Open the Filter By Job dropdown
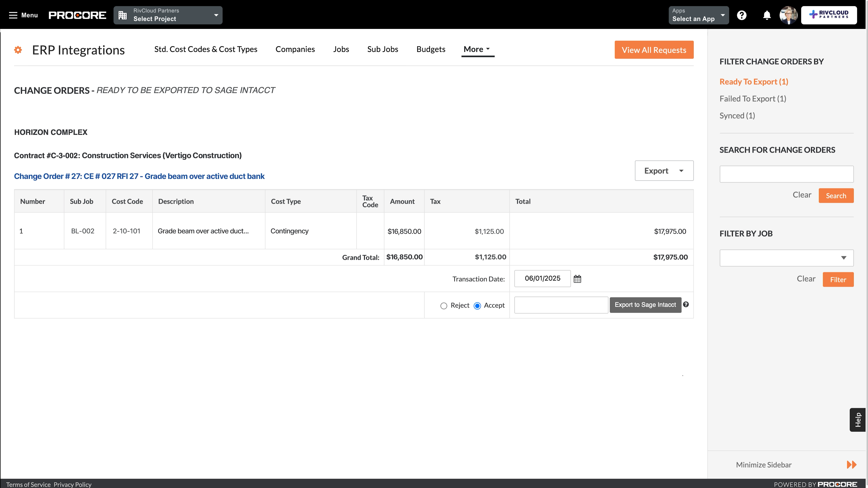This screenshot has width=868, height=488. click(786, 258)
